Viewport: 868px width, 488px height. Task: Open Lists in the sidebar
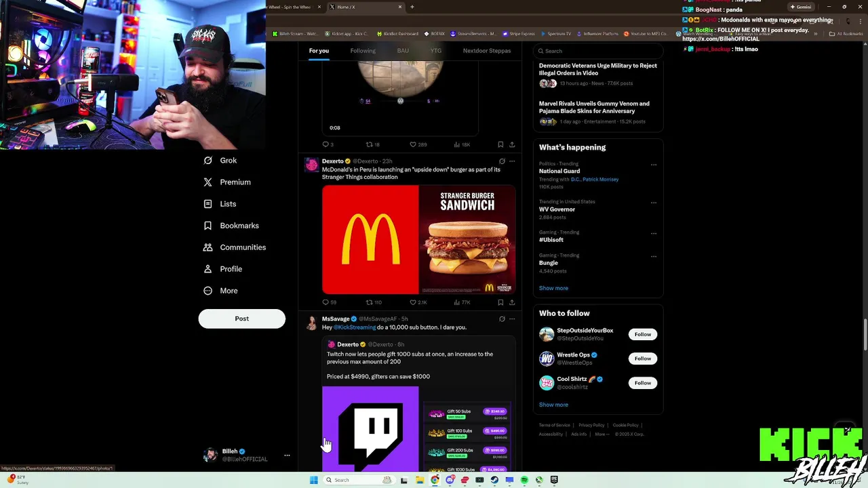click(220, 204)
